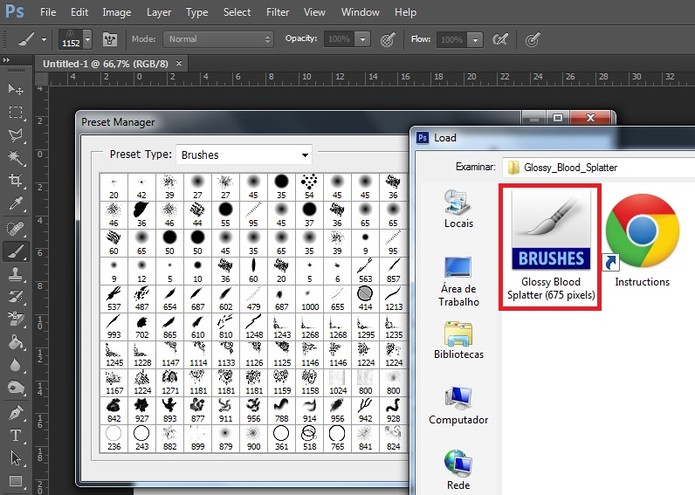Viewport: 695px width, 495px height.
Task: Select the Blur tool
Action: point(16,365)
